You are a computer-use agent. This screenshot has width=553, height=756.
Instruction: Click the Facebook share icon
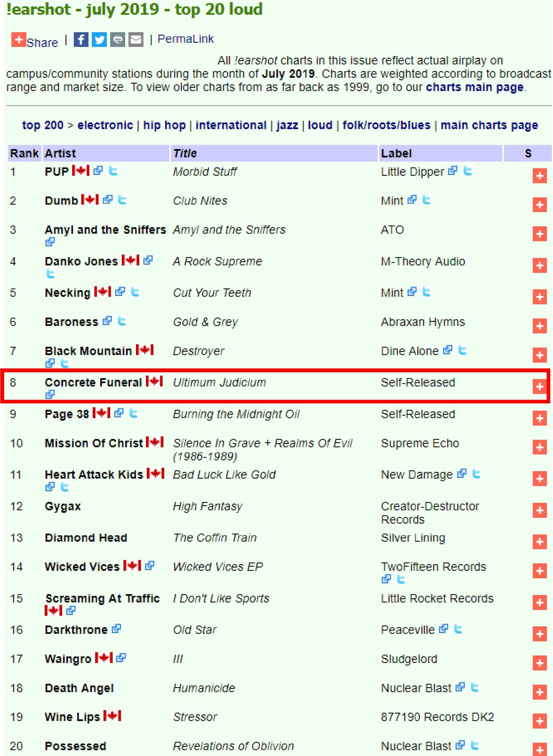(x=81, y=39)
